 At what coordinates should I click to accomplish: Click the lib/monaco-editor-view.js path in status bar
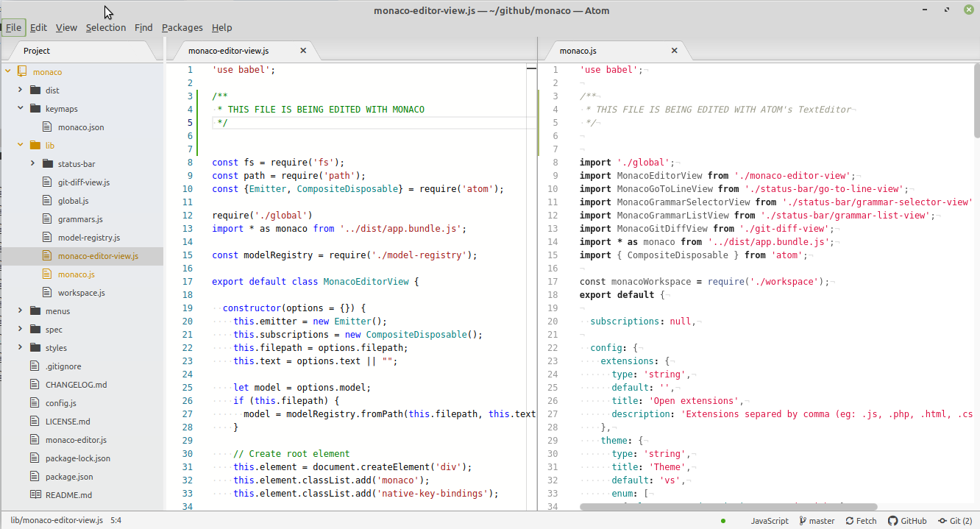click(x=57, y=520)
